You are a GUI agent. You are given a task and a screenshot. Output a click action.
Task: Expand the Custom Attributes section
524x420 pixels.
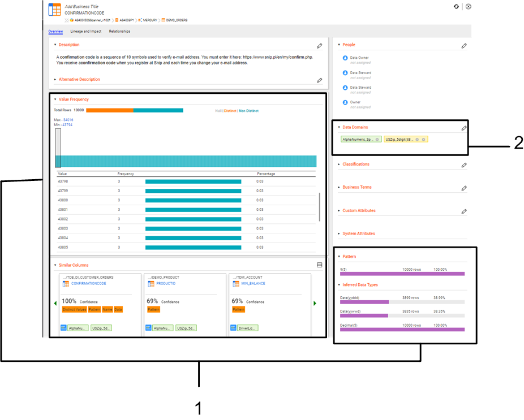[x=339, y=211]
